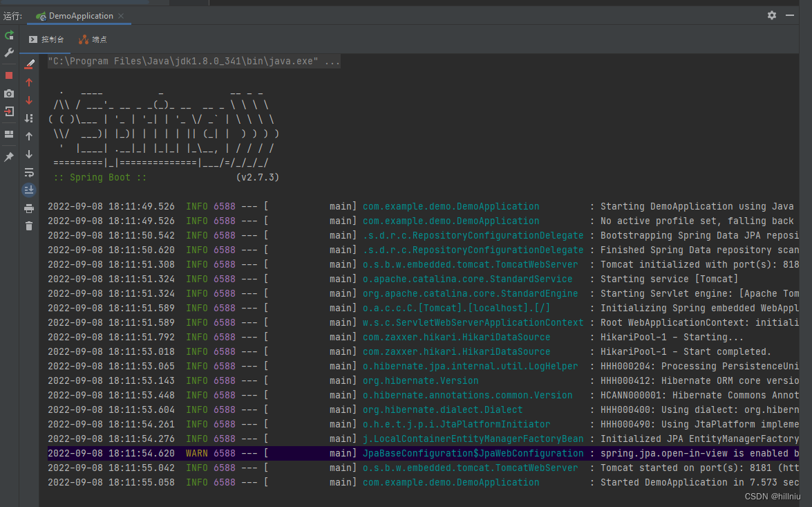Click the red pencil highlight icon
812x507 pixels.
(30, 64)
